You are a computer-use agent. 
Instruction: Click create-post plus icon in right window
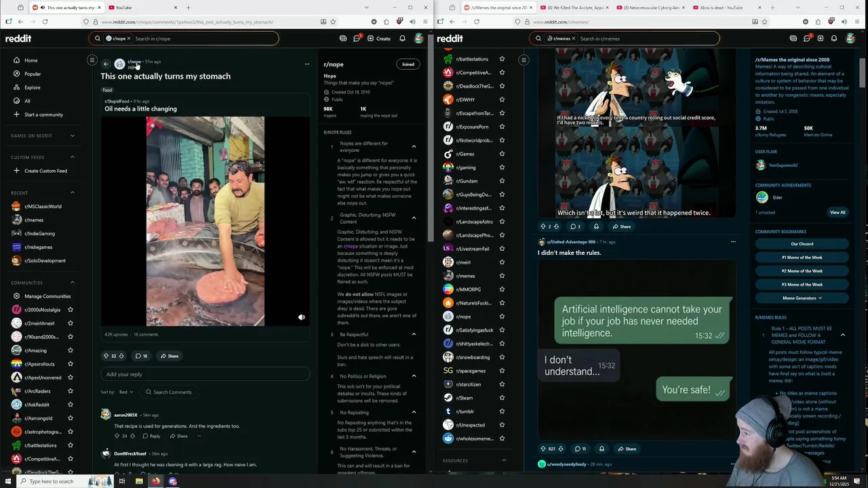pos(821,39)
